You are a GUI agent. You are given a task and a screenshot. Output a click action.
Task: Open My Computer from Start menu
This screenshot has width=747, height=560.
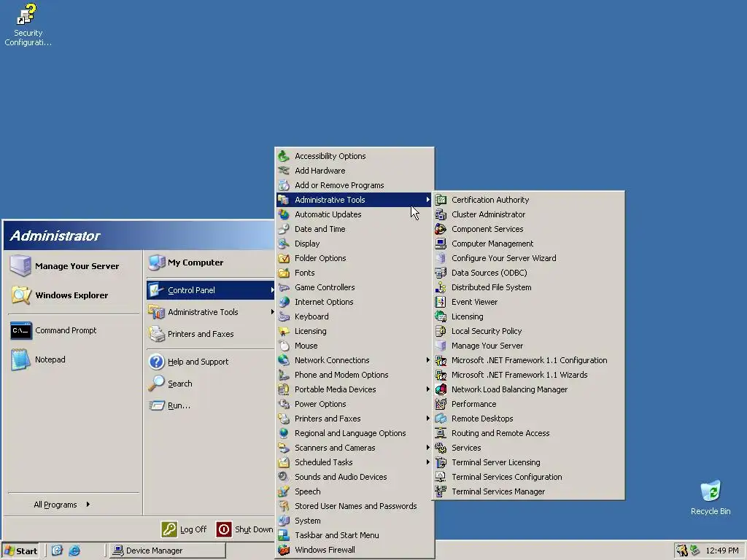(x=210, y=262)
